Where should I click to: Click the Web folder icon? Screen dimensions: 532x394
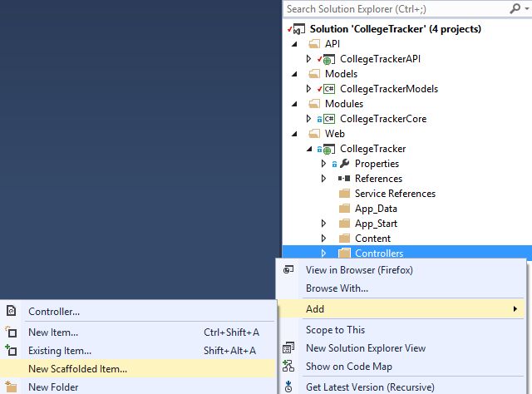click(314, 134)
